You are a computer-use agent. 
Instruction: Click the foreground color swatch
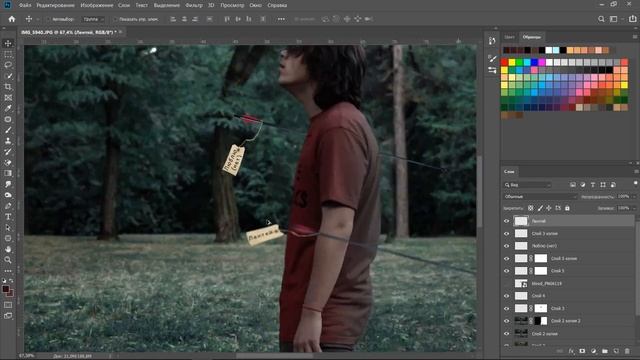pyautogui.click(x=5, y=289)
